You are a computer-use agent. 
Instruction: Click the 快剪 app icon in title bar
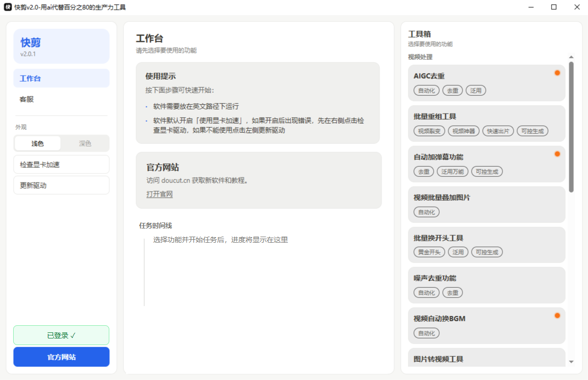tap(8, 7)
